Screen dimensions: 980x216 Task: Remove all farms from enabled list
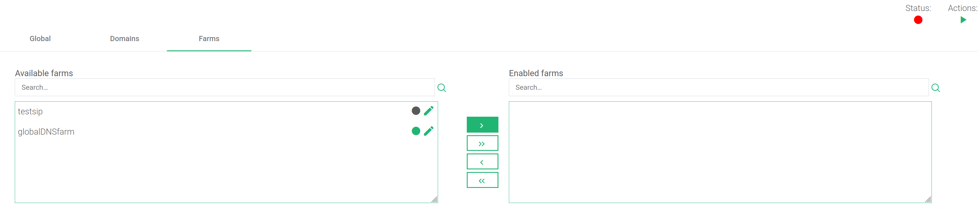[482, 180]
